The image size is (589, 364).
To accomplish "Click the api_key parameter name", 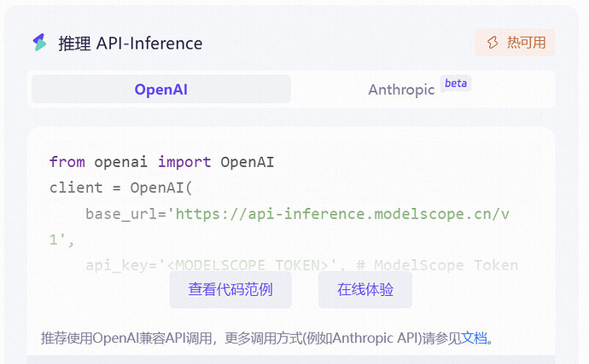I will pyautogui.click(x=116, y=265).
